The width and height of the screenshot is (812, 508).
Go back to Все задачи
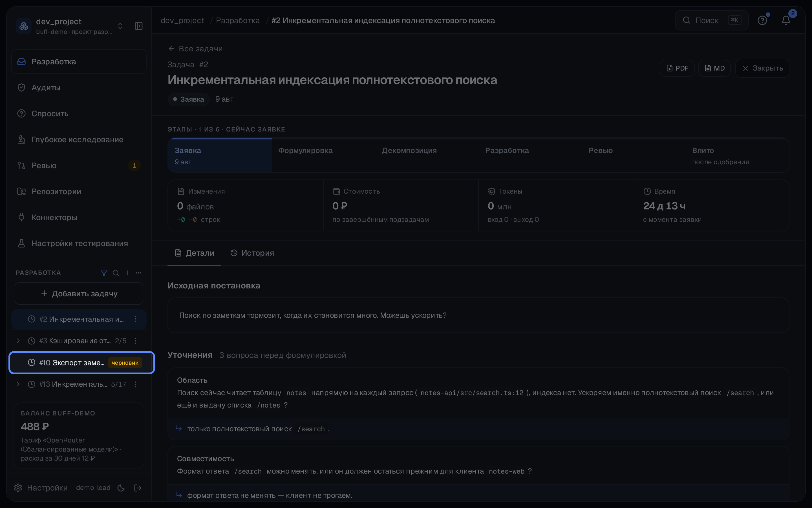click(x=195, y=49)
